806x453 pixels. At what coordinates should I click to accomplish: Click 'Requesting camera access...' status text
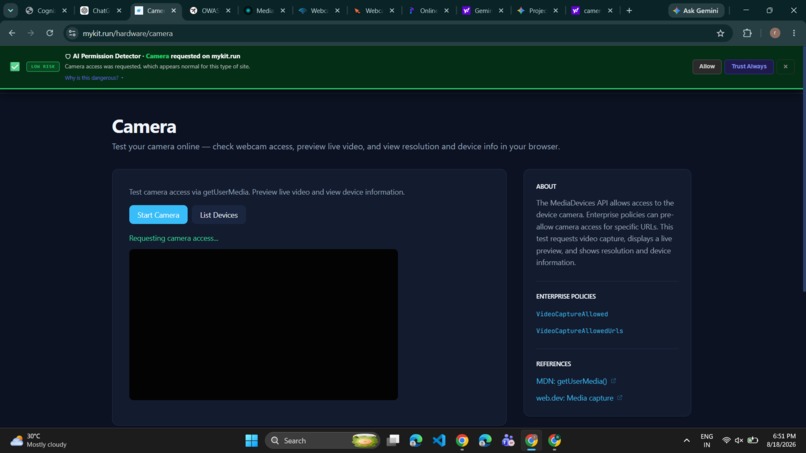coord(173,238)
